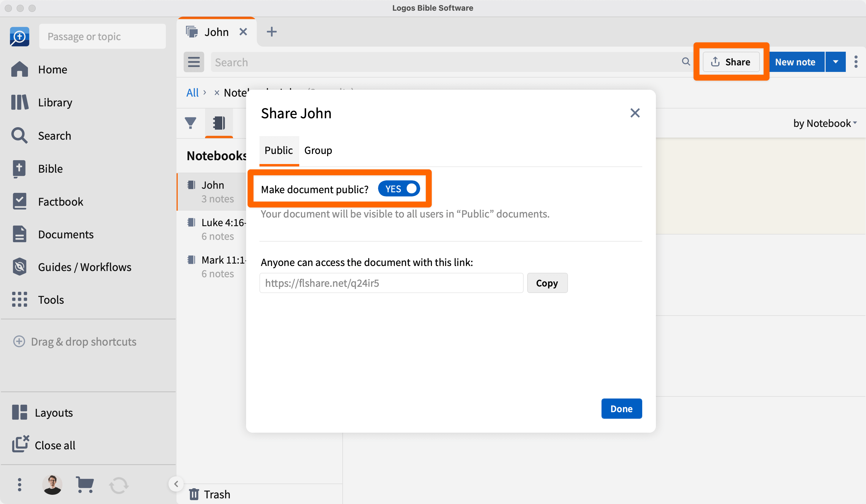866x504 pixels.
Task: Click the Drag & drop shortcuts plus icon
Action: [19, 341]
